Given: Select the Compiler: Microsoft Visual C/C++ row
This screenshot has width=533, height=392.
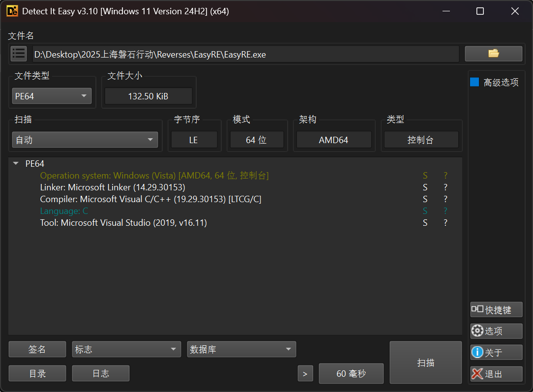Looking at the screenshot, I should (x=235, y=199).
